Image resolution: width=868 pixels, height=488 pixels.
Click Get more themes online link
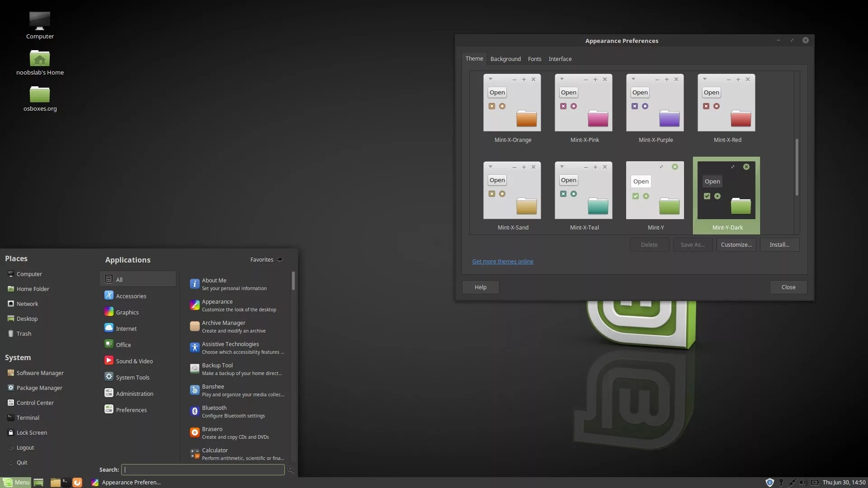coord(503,261)
